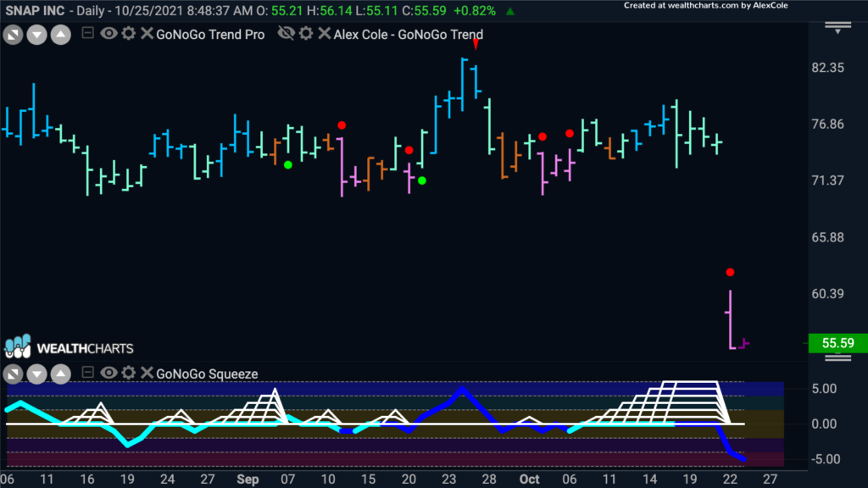Show the hidden Alex Cole - GoNoGo Trend indicator

287,33
